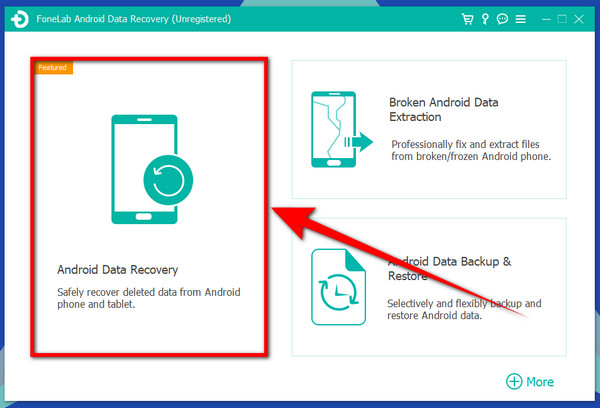
Task: Open Android Data Recovery title
Action: [x=117, y=270]
